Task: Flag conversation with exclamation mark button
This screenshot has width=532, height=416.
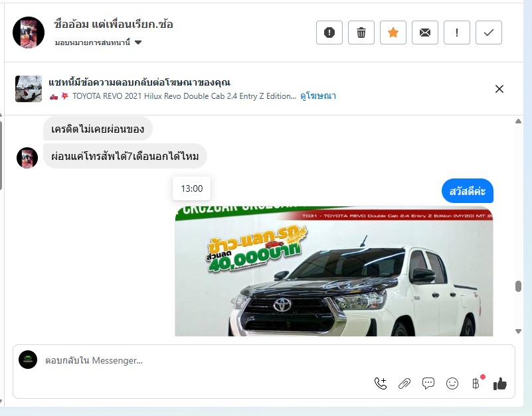Action: [x=457, y=33]
